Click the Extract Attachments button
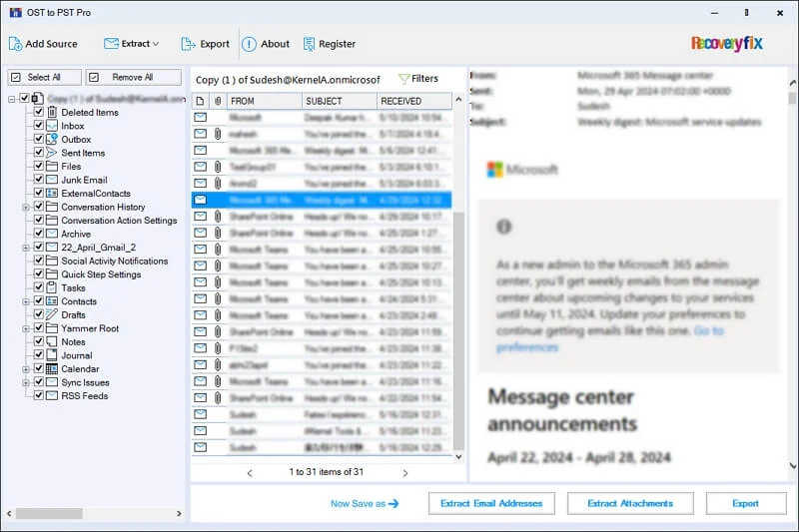The height and width of the screenshot is (532, 799). coord(630,503)
